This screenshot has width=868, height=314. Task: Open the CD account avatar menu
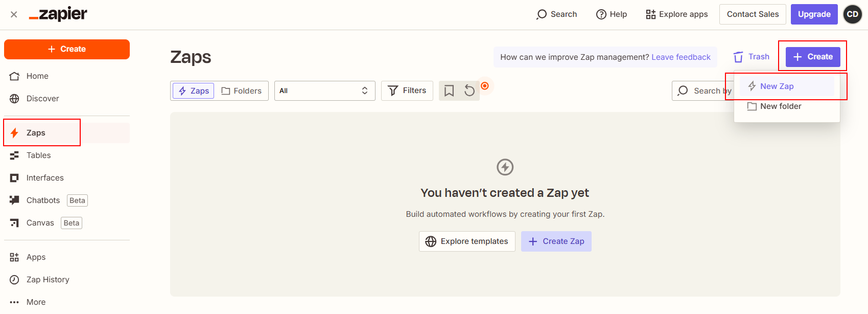[853, 14]
